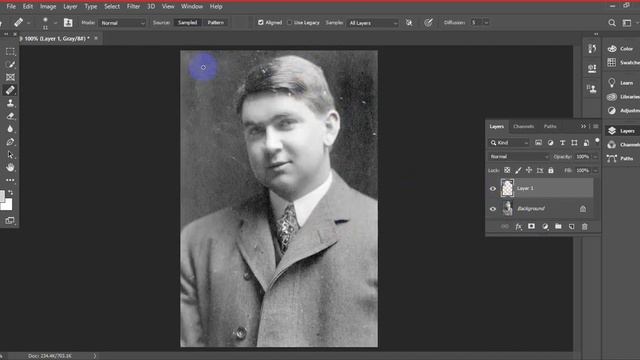The image size is (640, 360).
Task: Click the search magnifier icon at top right
Action: (x=612, y=23)
